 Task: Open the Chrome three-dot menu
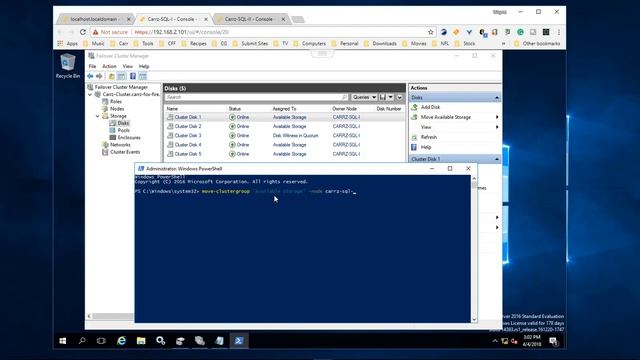(558, 32)
